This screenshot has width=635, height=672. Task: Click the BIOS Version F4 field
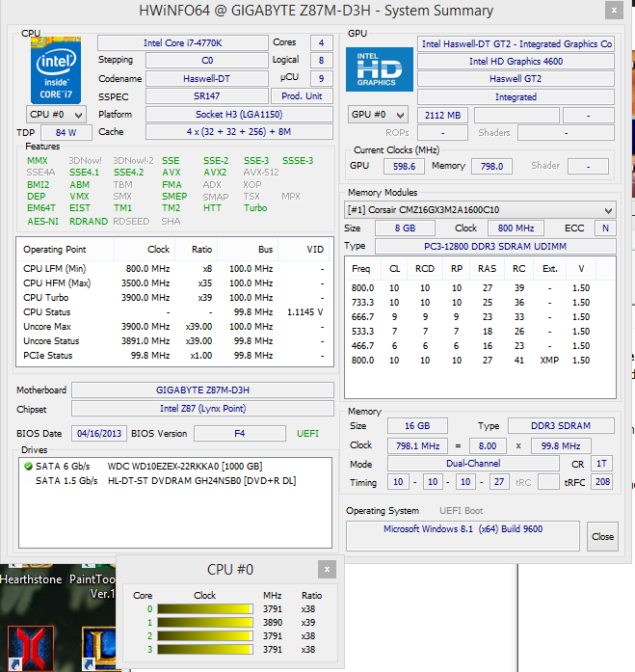(240, 433)
